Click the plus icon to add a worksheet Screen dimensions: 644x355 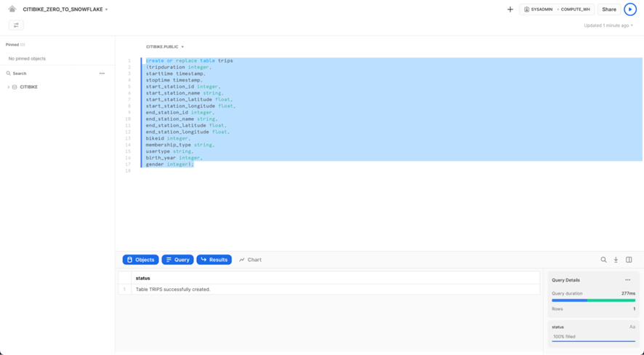tap(510, 9)
